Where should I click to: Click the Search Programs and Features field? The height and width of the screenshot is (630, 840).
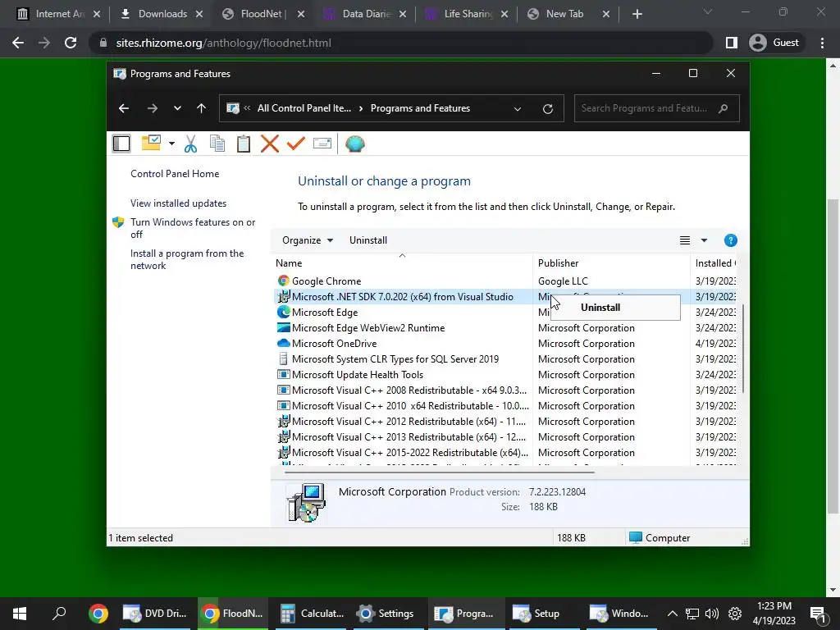(x=656, y=108)
